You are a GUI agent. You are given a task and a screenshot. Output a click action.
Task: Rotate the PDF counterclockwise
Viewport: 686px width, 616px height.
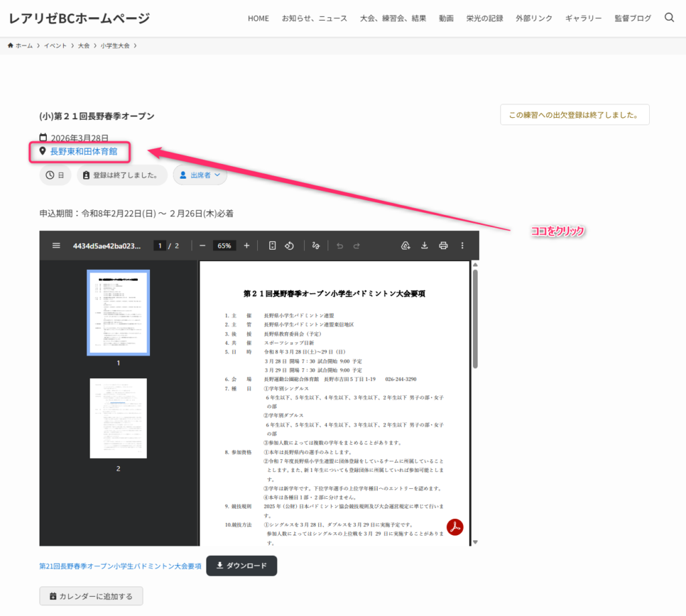tap(289, 246)
